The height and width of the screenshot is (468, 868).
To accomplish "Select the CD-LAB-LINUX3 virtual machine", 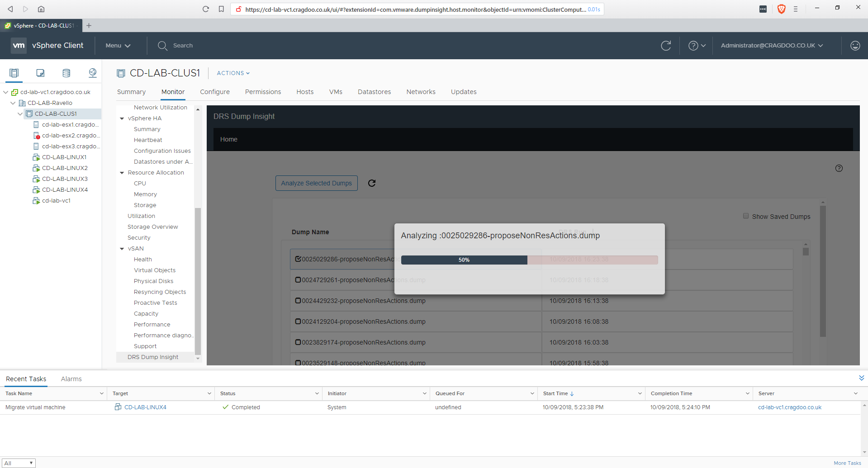I will click(60, 179).
